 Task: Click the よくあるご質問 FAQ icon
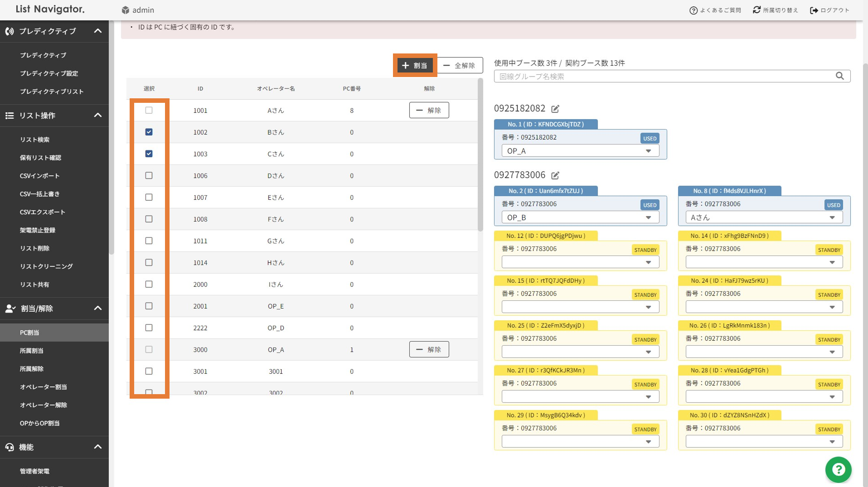click(693, 10)
